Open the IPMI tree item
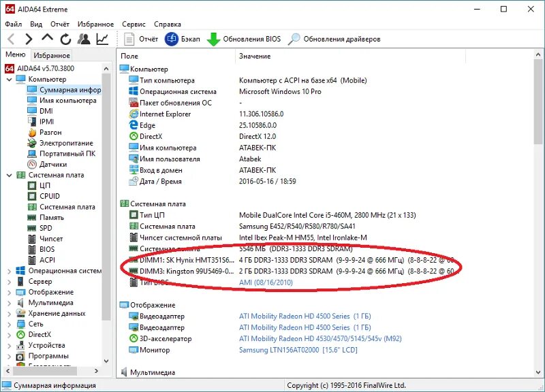Screen dimensions: 545x392 pyautogui.click(x=41, y=122)
